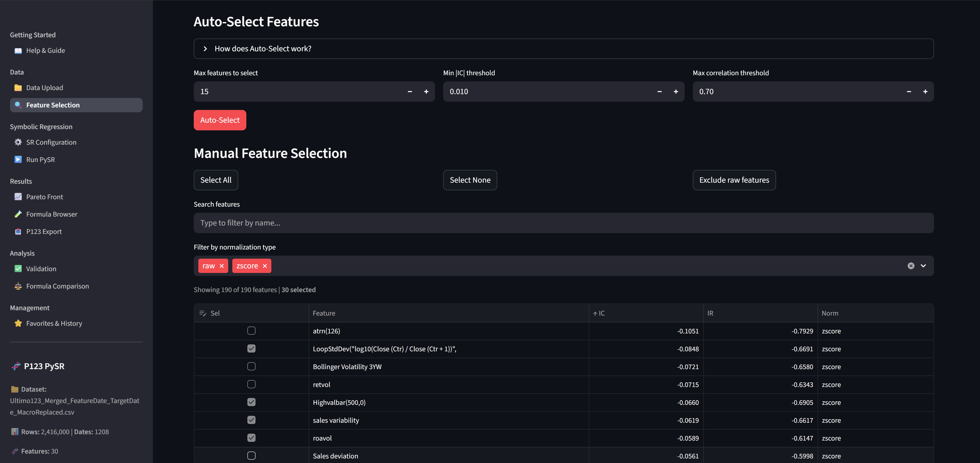Click minus icon on Min |IC| threshold
The height and width of the screenshot is (463, 980).
click(x=659, y=92)
